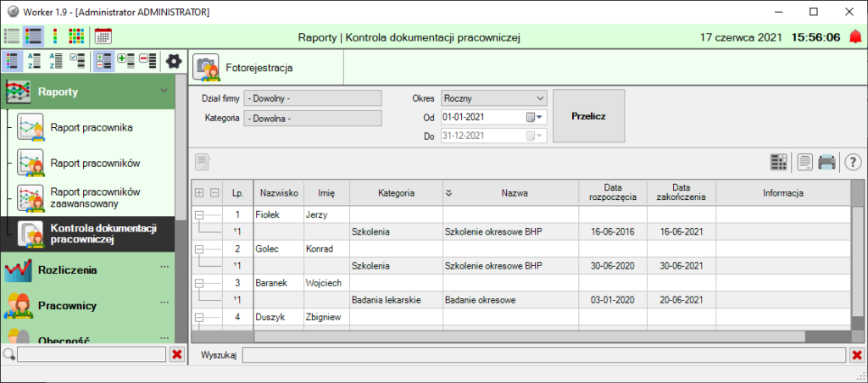The height and width of the screenshot is (383, 868).
Task: Expand Pracownicy via its three dots
Action: 164,303
